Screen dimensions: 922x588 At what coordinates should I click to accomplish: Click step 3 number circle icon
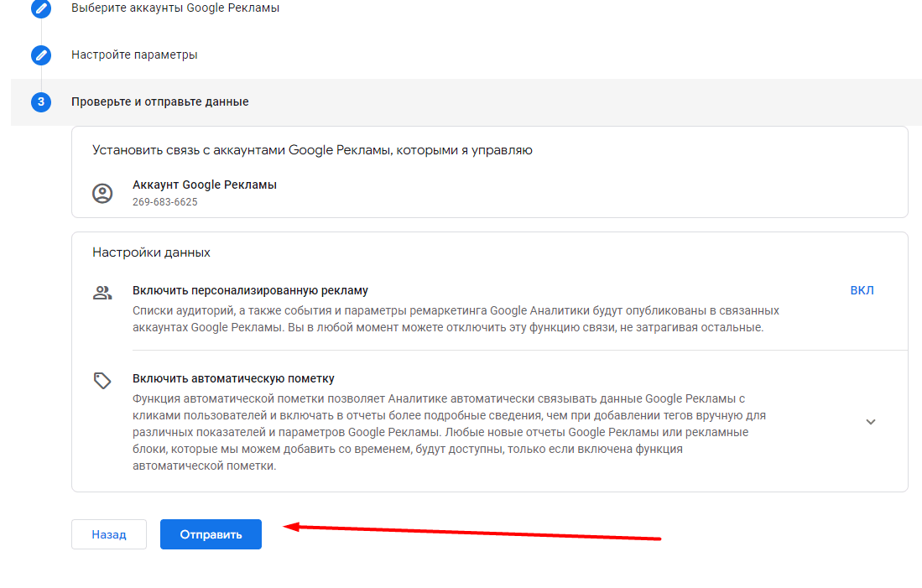tap(40, 101)
